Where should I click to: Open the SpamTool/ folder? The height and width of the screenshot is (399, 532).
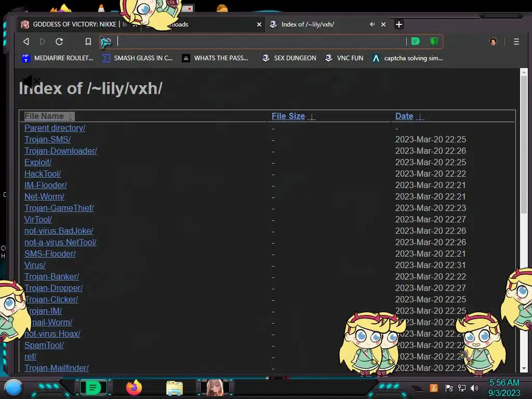(x=44, y=345)
